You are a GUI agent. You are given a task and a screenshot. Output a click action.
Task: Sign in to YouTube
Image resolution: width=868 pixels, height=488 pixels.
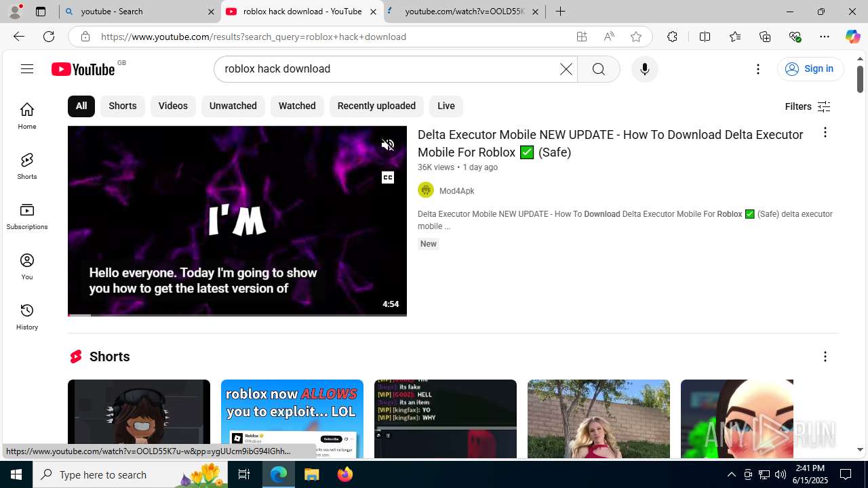click(x=810, y=68)
